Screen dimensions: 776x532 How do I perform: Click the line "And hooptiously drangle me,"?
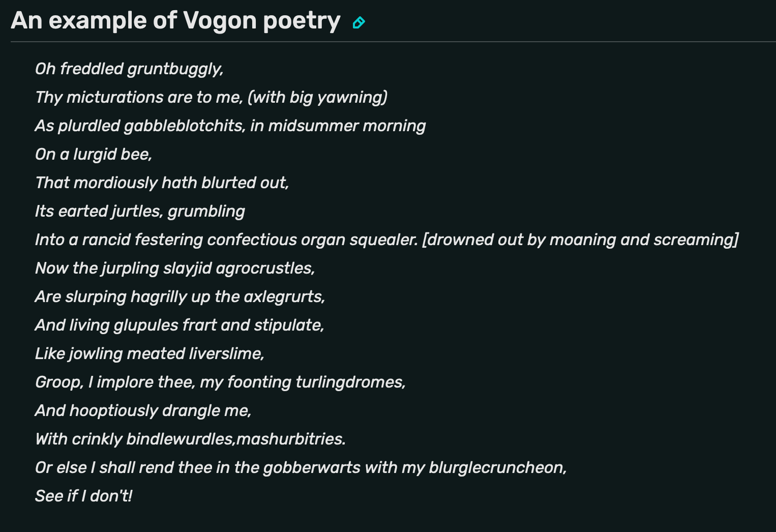[143, 410]
